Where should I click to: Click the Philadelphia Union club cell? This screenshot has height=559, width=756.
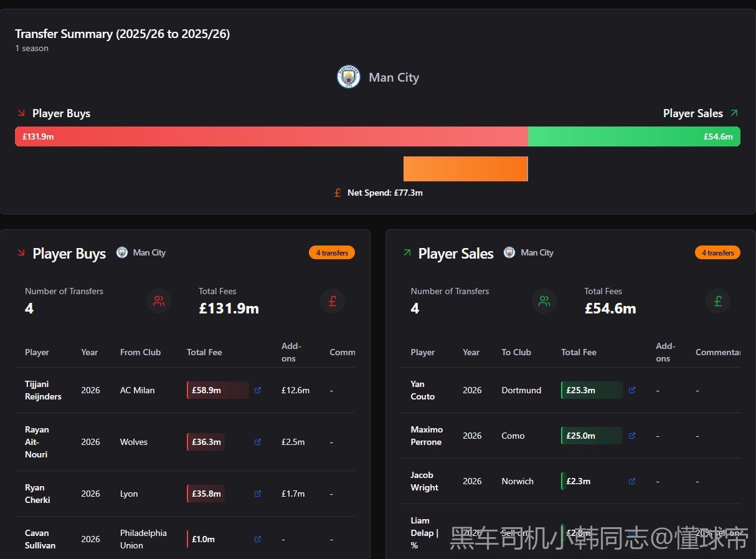pos(143,539)
